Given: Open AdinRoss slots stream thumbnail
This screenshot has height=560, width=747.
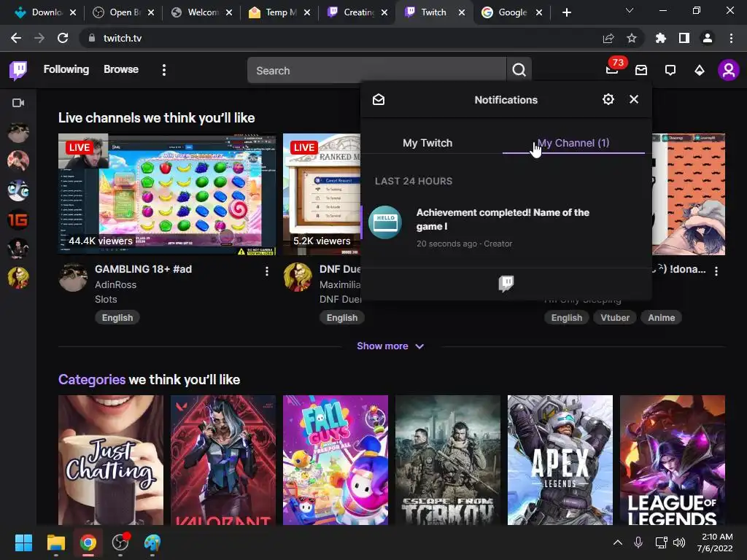Looking at the screenshot, I should click(x=167, y=194).
